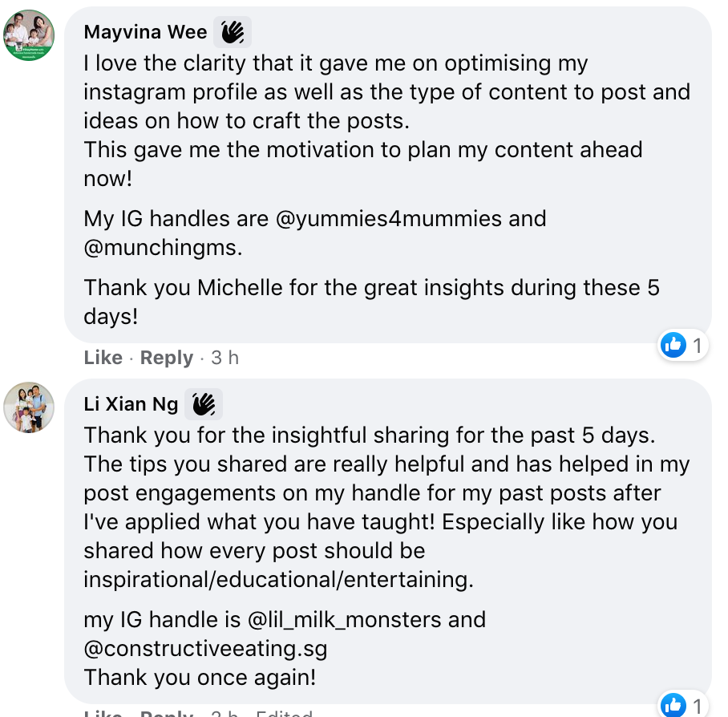728x717 pixels.
Task: Click the wave badge beside Li Xian Ng
Action: (x=204, y=404)
